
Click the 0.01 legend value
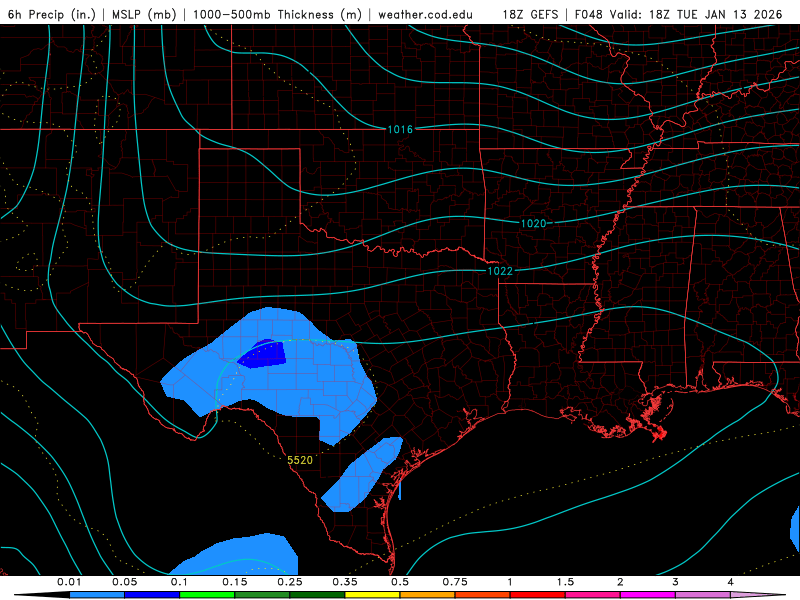(69, 582)
